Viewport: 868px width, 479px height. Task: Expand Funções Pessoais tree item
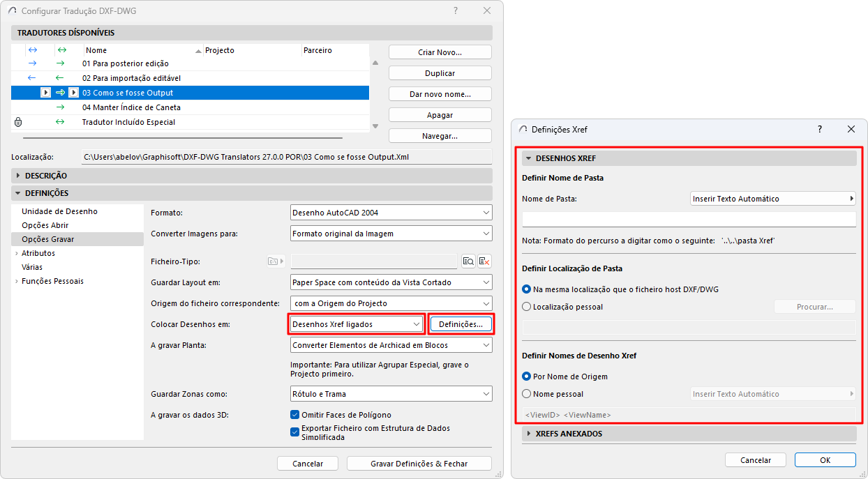(16, 281)
